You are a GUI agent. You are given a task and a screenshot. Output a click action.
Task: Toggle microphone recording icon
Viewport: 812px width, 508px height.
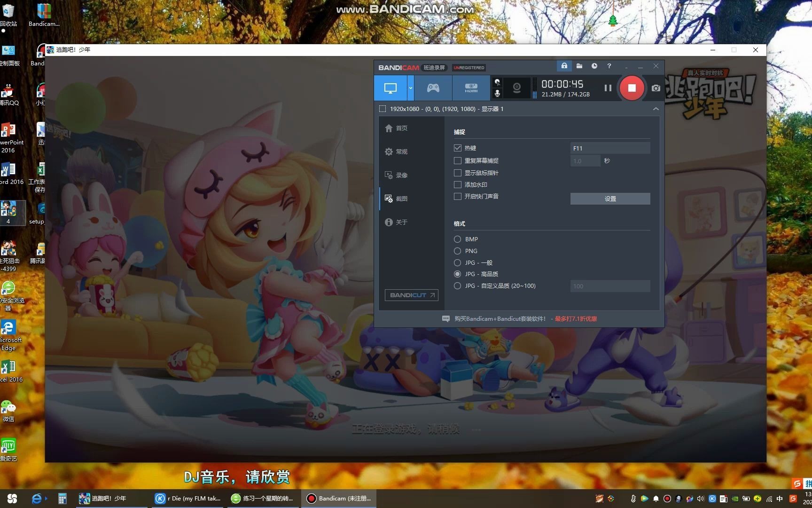click(497, 94)
